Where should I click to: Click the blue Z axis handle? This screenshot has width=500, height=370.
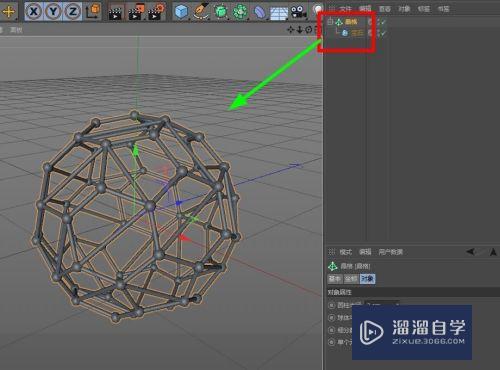pyautogui.click(x=178, y=202)
